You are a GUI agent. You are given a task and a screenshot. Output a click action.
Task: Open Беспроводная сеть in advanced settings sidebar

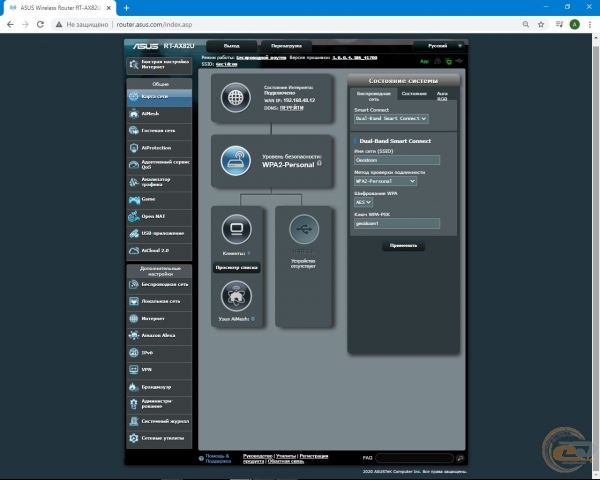point(159,284)
